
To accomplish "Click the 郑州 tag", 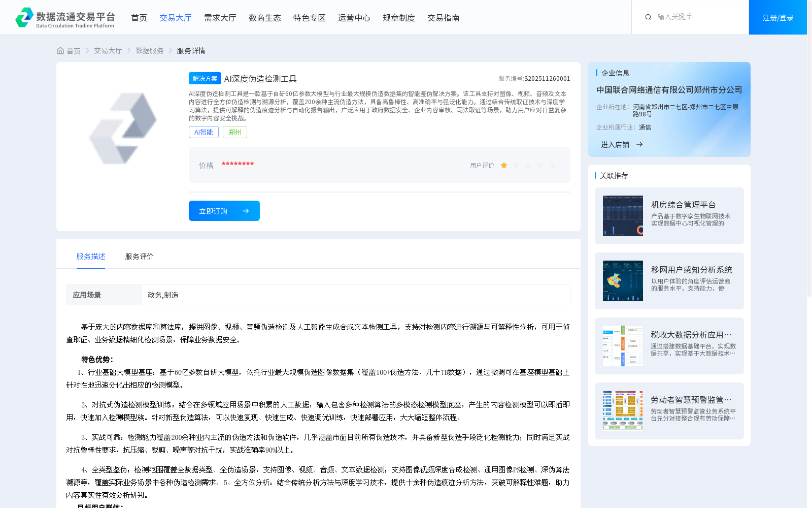I will tap(235, 132).
